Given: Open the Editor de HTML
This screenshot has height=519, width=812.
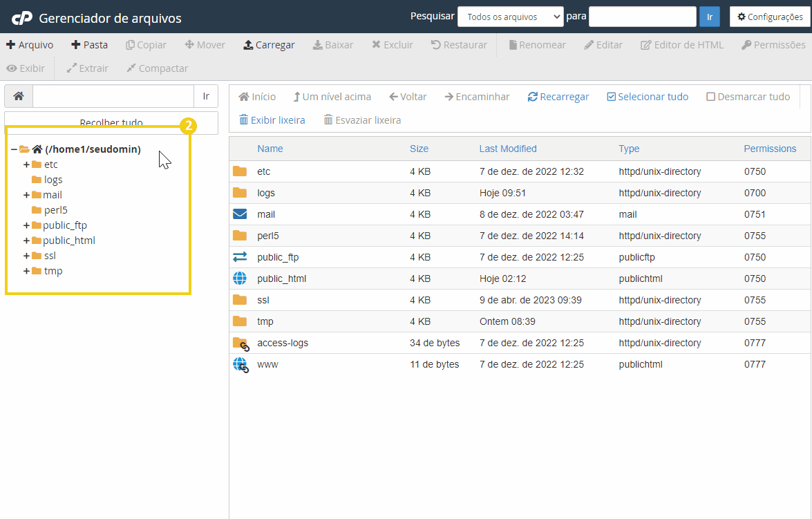Looking at the screenshot, I should click(682, 45).
